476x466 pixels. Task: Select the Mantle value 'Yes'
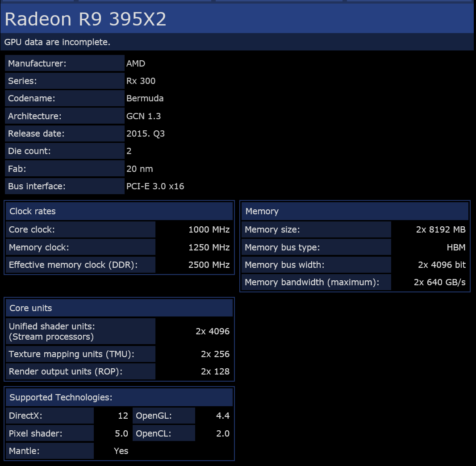click(x=121, y=451)
